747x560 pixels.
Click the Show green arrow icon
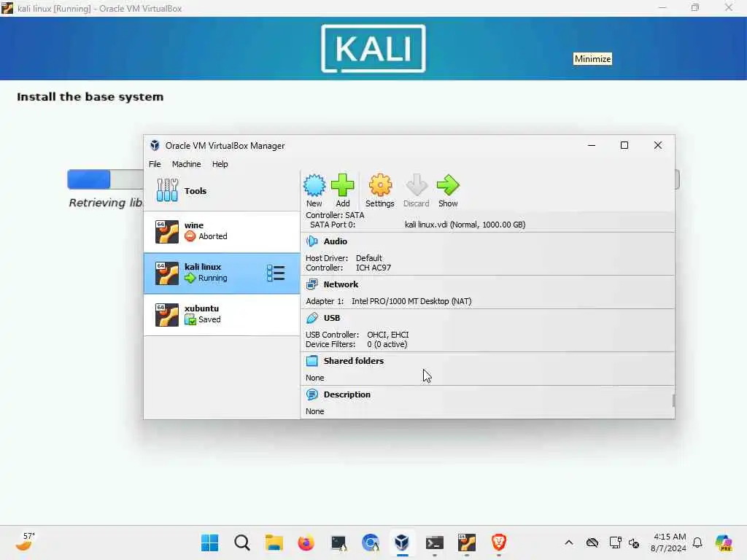(448, 185)
